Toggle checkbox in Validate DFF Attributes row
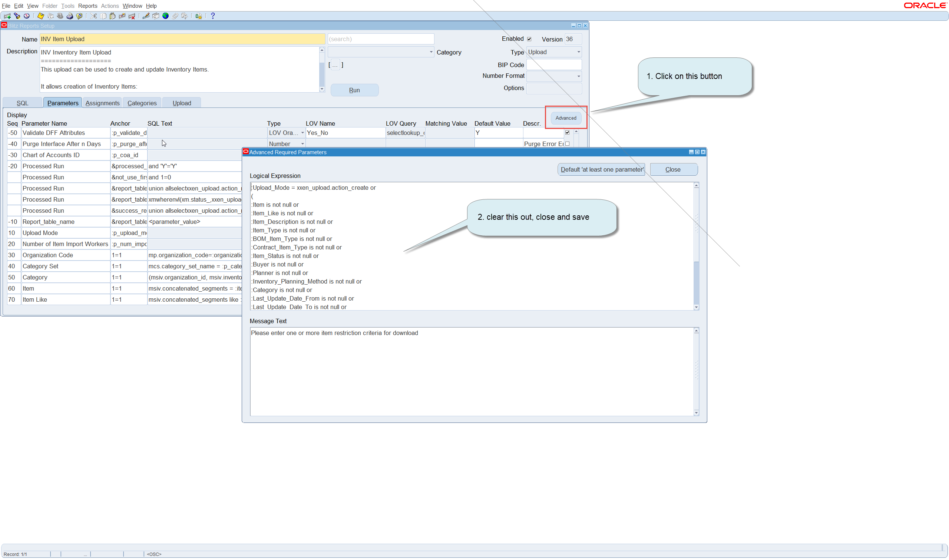The height and width of the screenshot is (560, 949). point(567,132)
